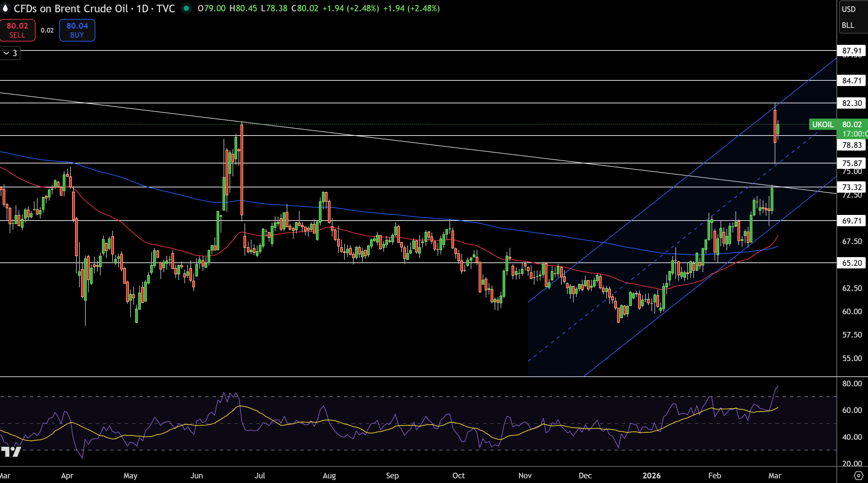Click the UKOIL price label tag
Image resolution: width=868 pixels, height=483 pixels.
click(x=822, y=124)
